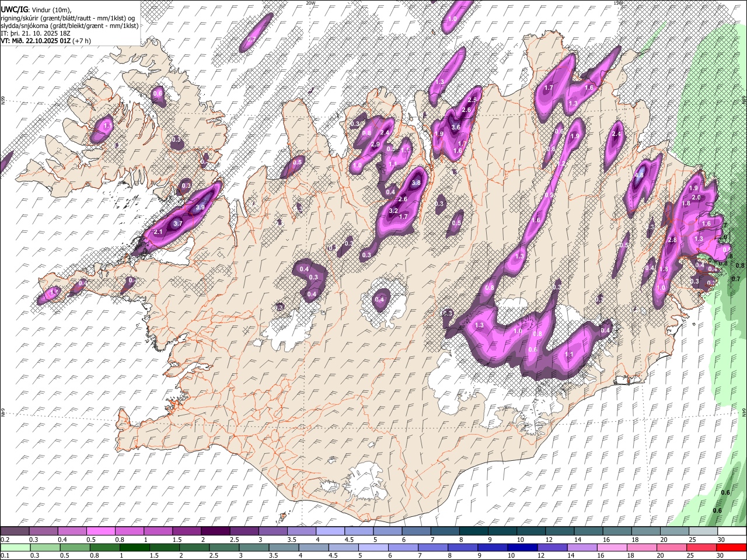Pick the crimson 25–30 swatch in bottom legend
747x560 pixels.
click(703, 548)
